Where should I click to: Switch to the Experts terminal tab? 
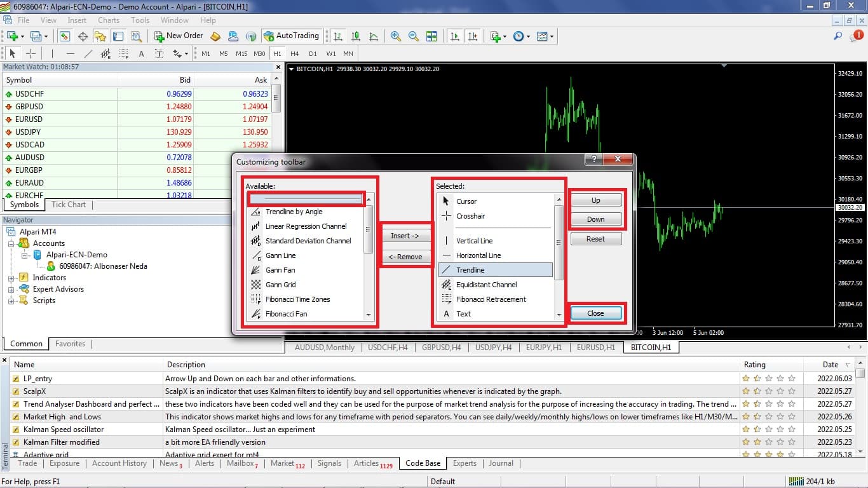[x=465, y=463]
